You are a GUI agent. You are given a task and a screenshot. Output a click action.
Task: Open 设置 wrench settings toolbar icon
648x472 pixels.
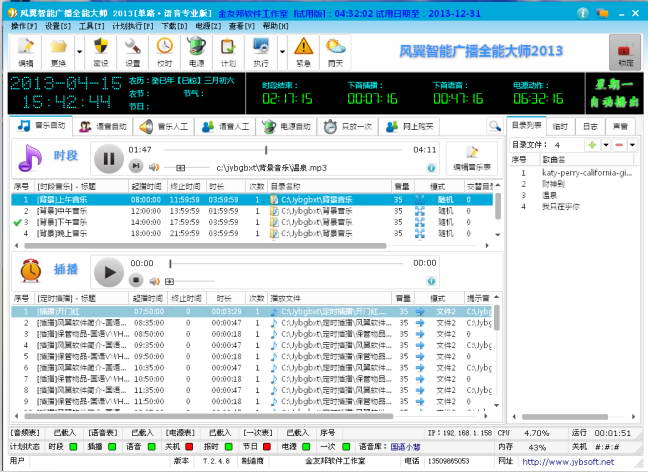(x=133, y=52)
